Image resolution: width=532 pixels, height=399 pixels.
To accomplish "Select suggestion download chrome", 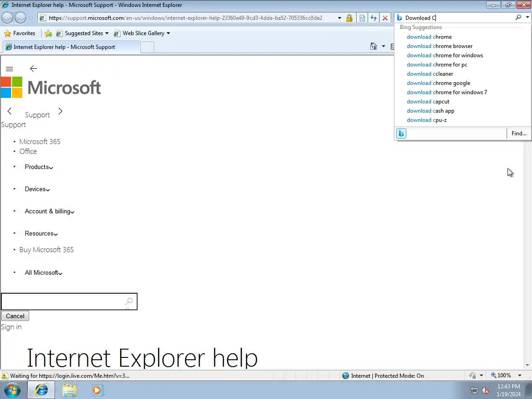I will click(429, 37).
